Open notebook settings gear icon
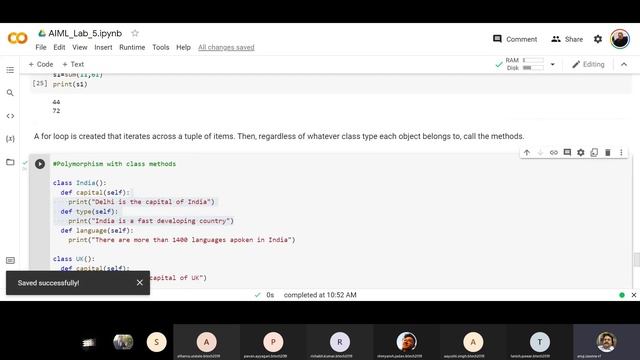The image size is (640, 360). 598,39
